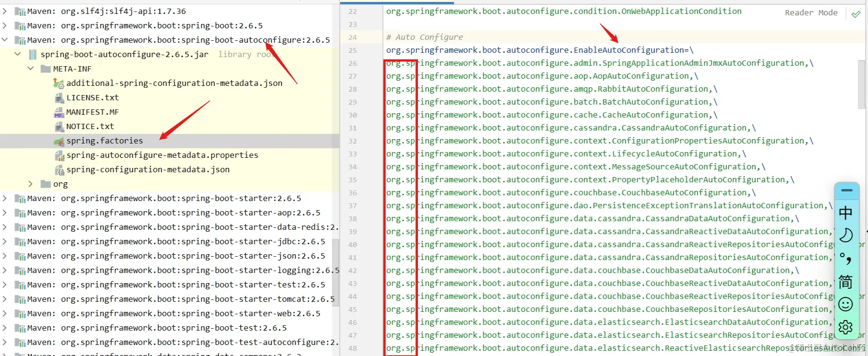Expand the spring-boot-test:2.6.5 library node

point(5,328)
